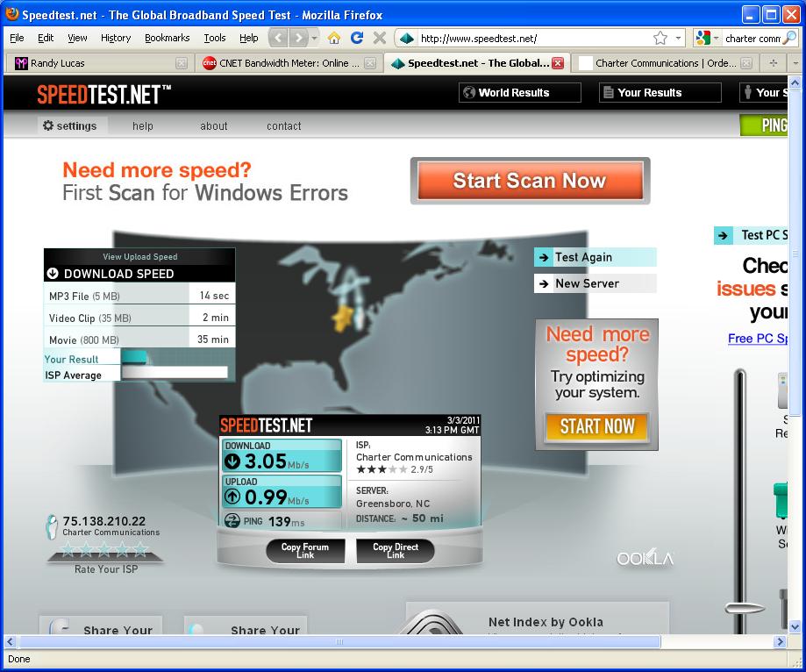The width and height of the screenshot is (806, 672).
Task: Open the URL bar history dropdown arrow
Action: coord(679,39)
